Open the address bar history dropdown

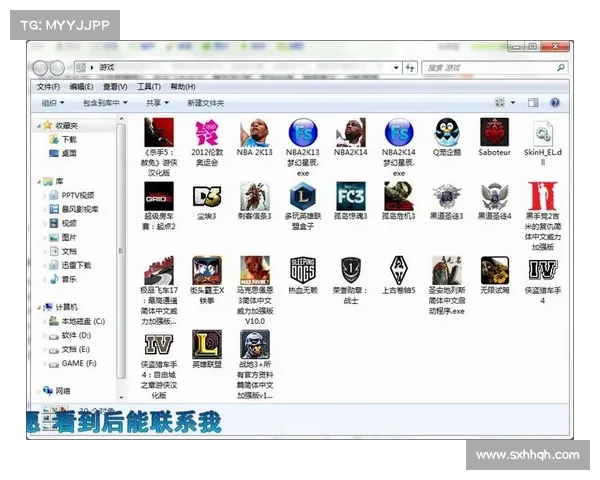pos(396,68)
